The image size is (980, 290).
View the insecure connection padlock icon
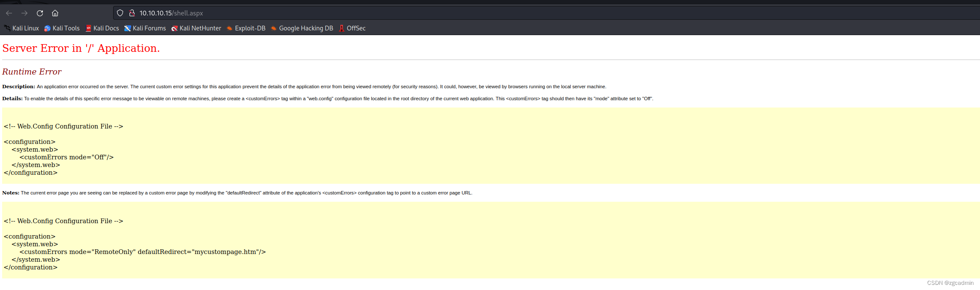pos(132,13)
